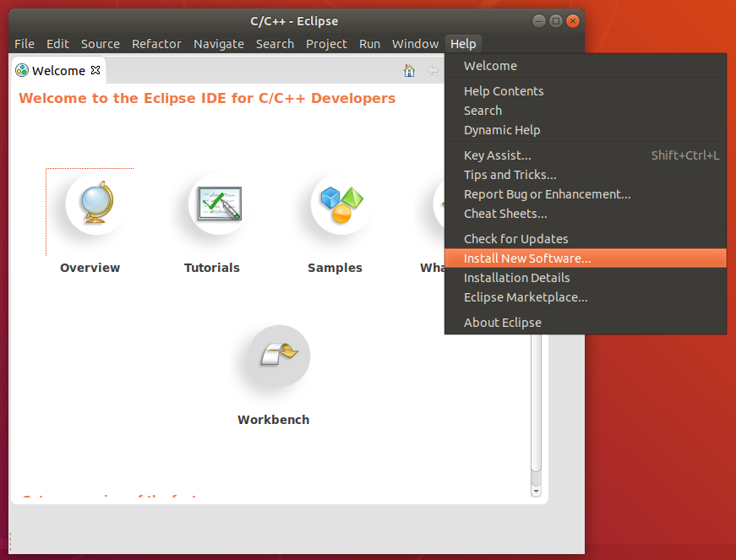Image resolution: width=736 pixels, height=560 pixels.
Task: Launch the Workbench arrow icon
Action: click(x=280, y=356)
